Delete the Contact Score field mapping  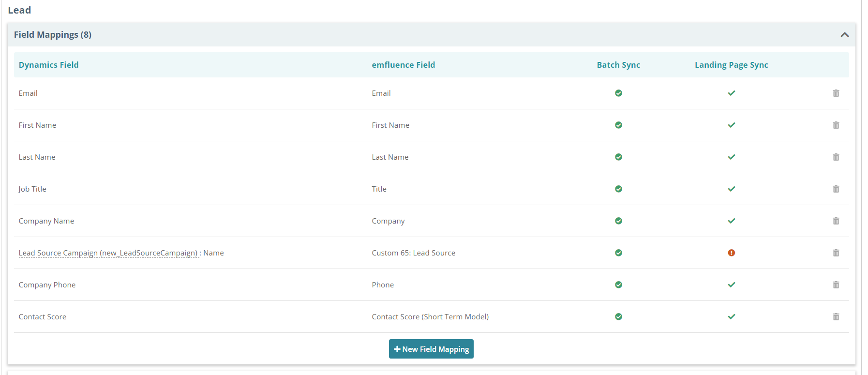836,316
